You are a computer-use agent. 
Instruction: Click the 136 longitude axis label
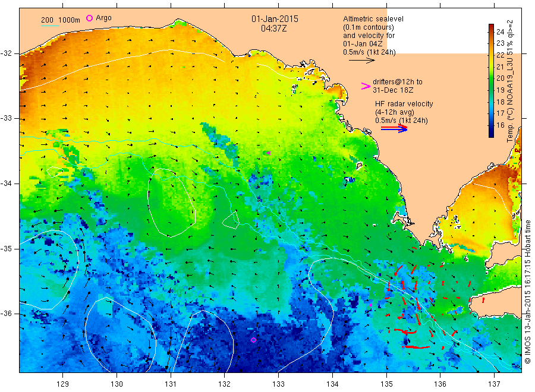440,384
